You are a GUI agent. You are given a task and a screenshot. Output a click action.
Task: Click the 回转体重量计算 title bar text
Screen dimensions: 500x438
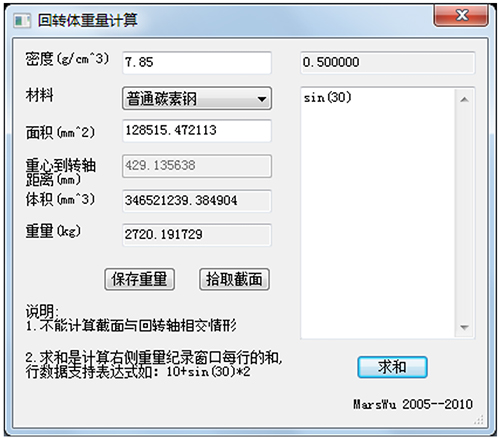point(88,21)
